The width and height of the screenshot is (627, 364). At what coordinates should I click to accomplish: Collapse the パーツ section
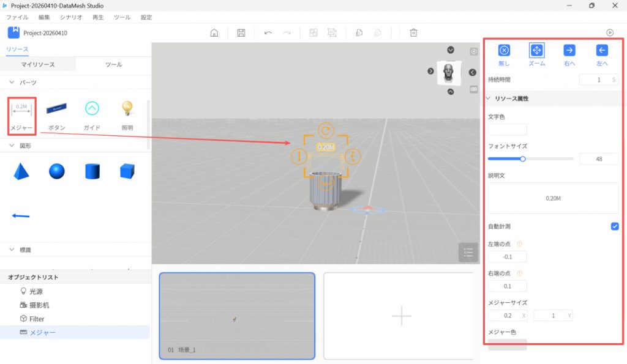pos(12,83)
